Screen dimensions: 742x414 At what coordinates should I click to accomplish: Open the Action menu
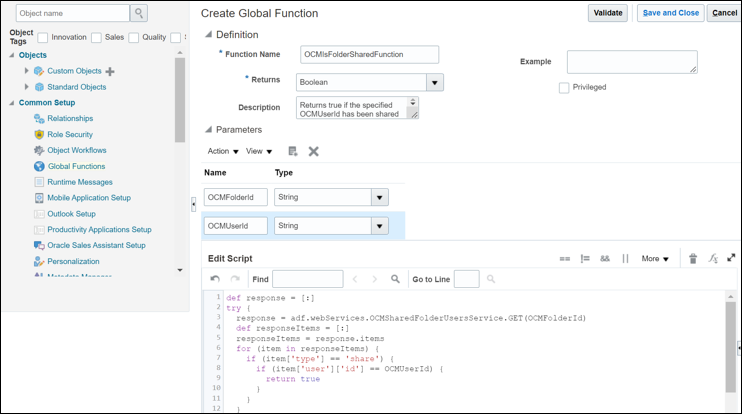[x=223, y=151]
